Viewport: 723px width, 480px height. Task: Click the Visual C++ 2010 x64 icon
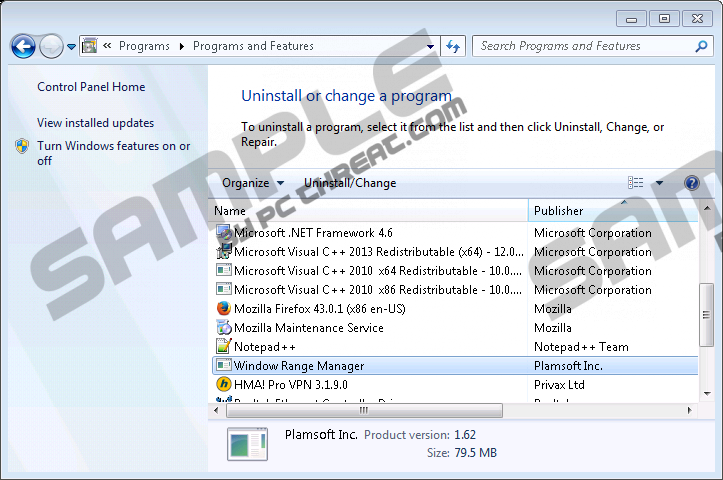[224, 270]
